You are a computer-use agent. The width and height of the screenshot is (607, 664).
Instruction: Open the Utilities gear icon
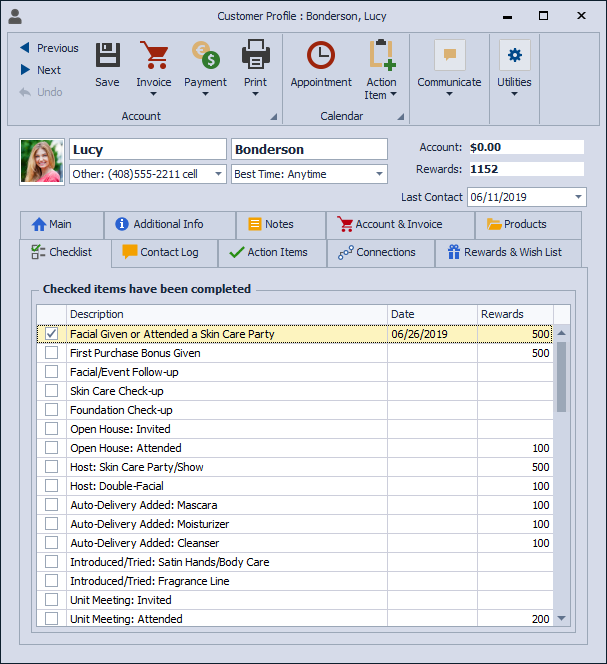[x=515, y=55]
